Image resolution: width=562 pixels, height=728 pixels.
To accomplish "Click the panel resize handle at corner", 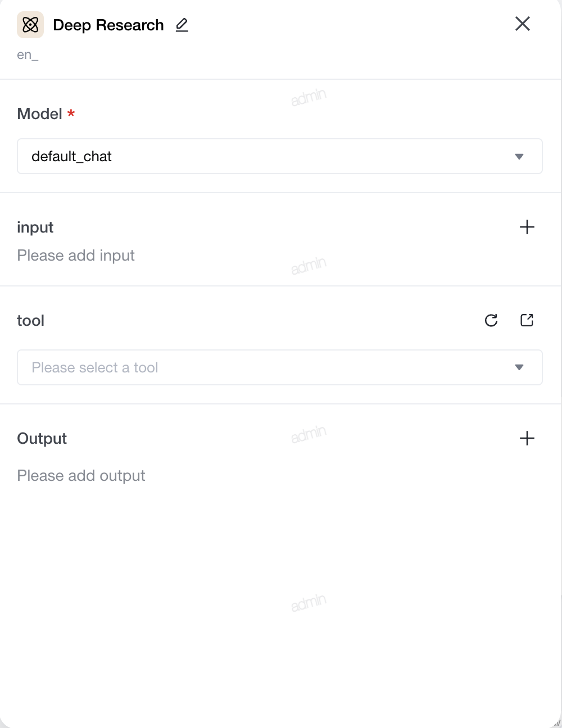I will coord(556,723).
